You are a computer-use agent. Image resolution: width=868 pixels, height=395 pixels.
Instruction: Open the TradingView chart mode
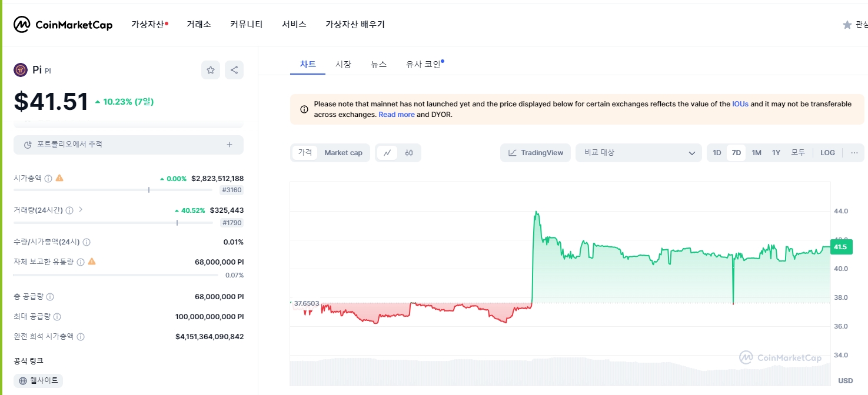tap(535, 152)
